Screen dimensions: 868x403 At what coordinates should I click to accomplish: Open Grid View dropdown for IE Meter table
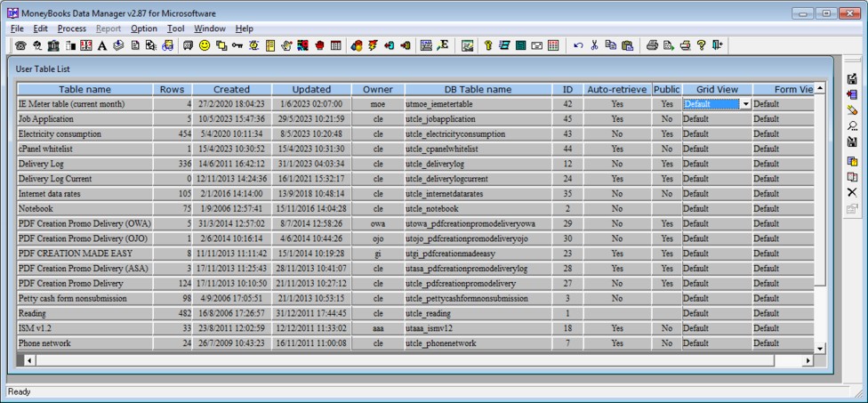745,104
